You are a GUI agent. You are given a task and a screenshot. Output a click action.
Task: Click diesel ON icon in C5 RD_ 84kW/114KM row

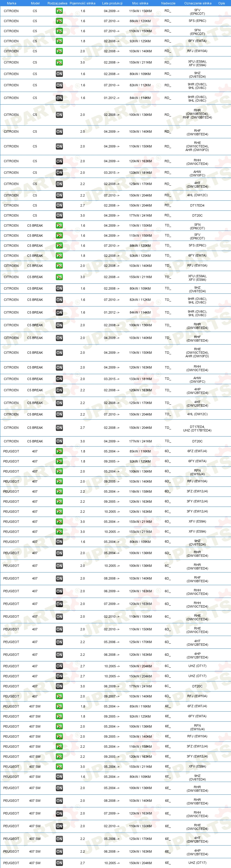point(59,98)
